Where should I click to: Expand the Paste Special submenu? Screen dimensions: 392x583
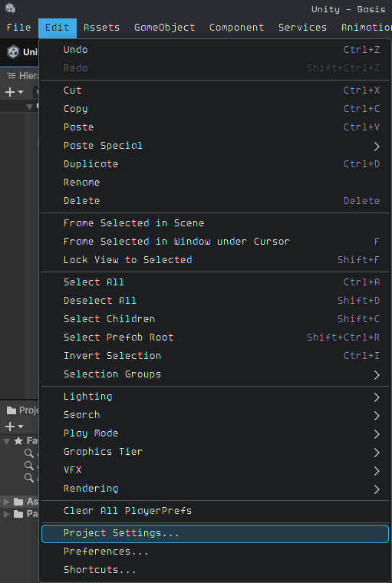pos(377,146)
